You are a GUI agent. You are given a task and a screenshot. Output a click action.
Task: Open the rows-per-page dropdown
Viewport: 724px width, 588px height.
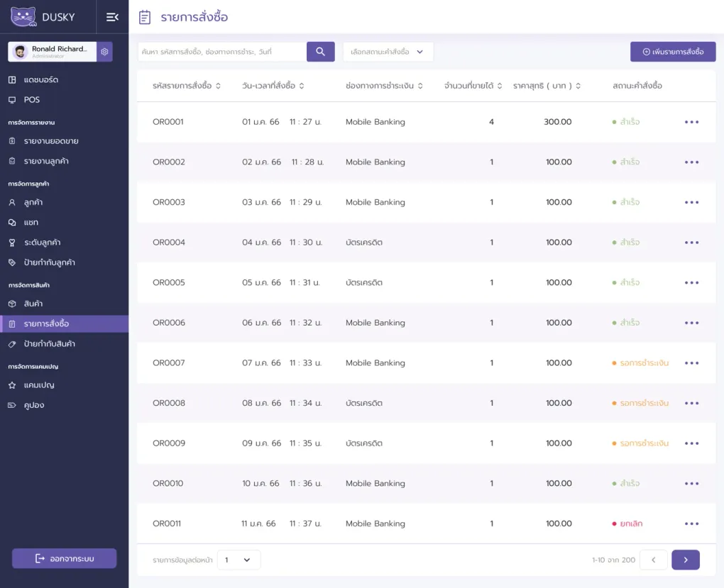click(x=238, y=560)
